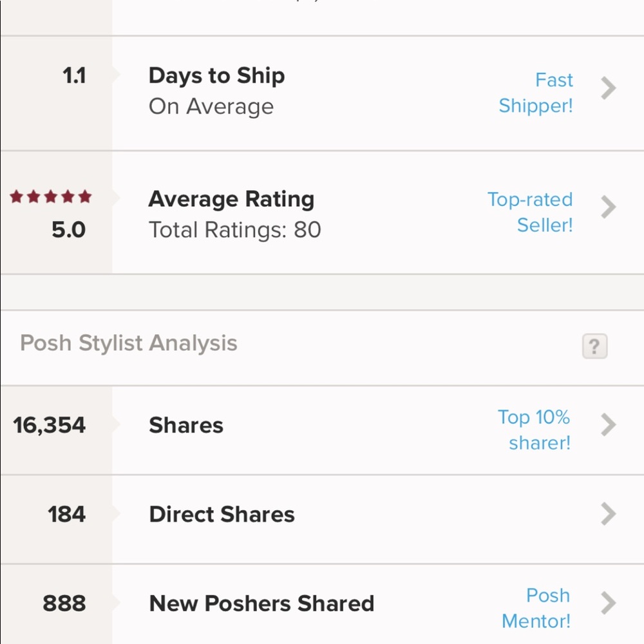The image size is (644, 644).
Task: Click the second star in the seller rating
Action: tap(35, 195)
